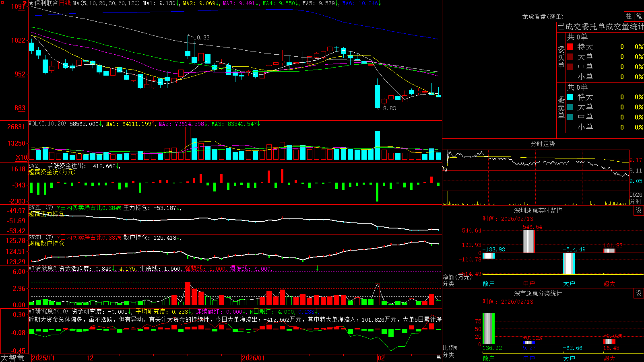Click the red question mark help icon
This screenshot has width=644, height=362.
pos(25,4)
